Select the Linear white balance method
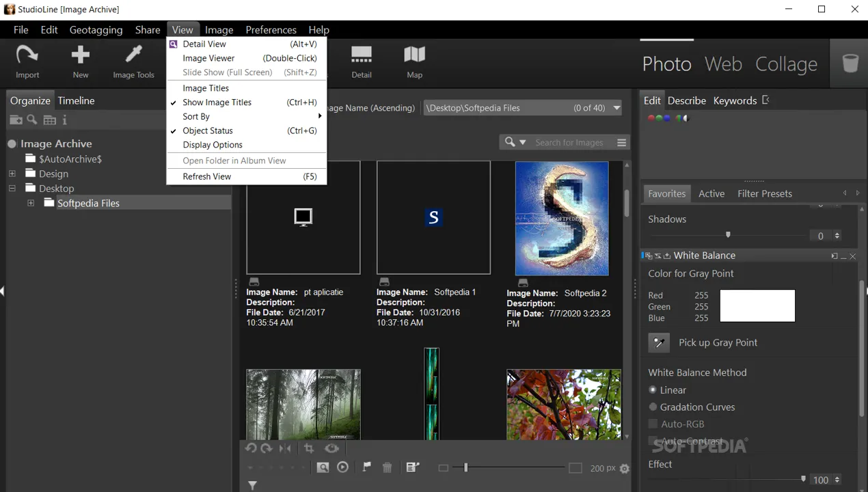 click(653, 389)
